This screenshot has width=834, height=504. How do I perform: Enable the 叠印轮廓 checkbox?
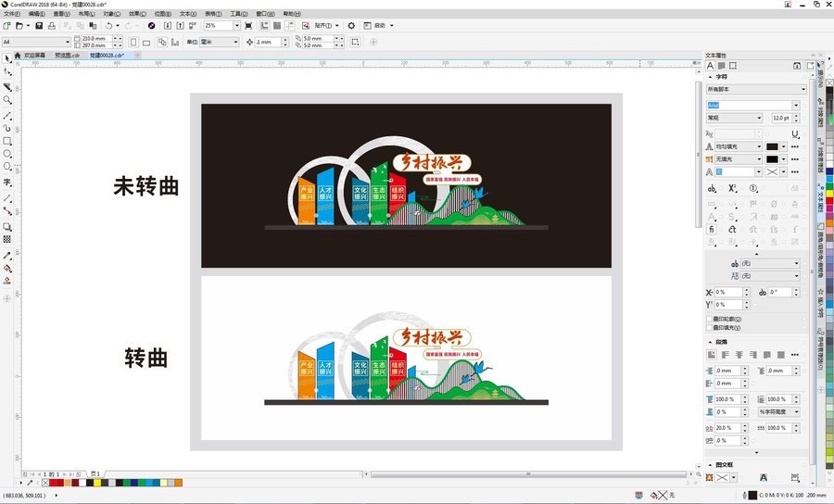[x=709, y=319]
